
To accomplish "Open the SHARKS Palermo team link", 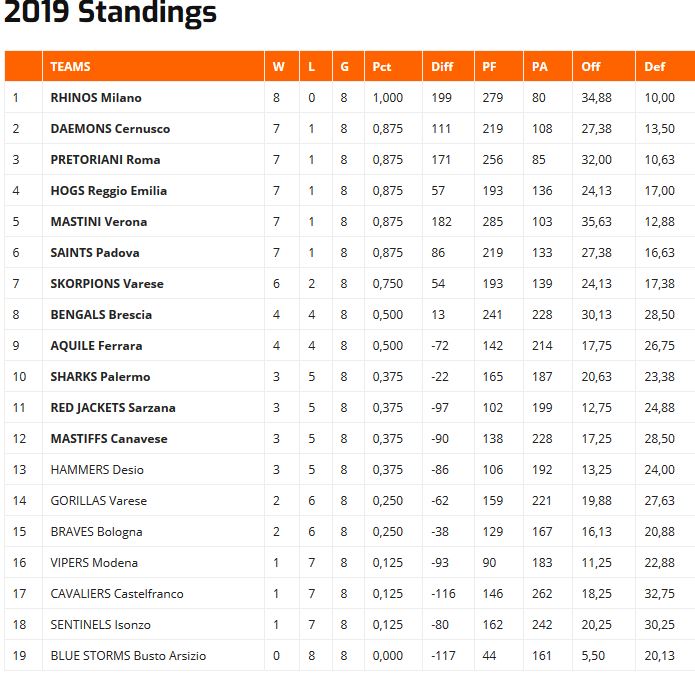I will point(100,377).
